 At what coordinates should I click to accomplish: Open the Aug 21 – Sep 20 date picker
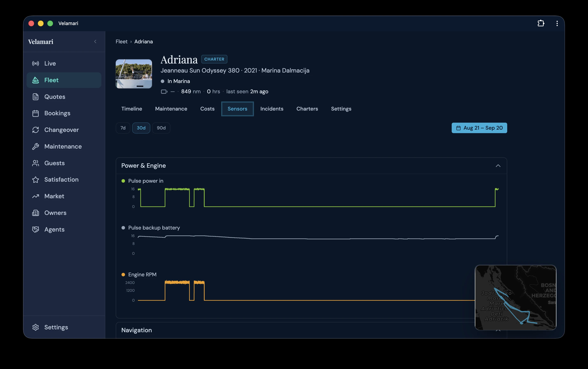pyautogui.click(x=479, y=128)
